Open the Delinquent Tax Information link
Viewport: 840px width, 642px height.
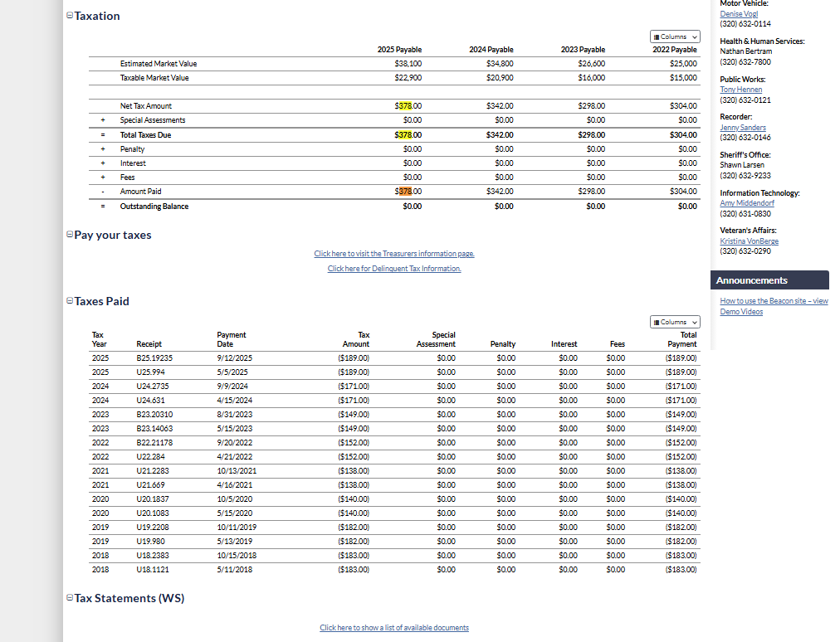(394, 269)
